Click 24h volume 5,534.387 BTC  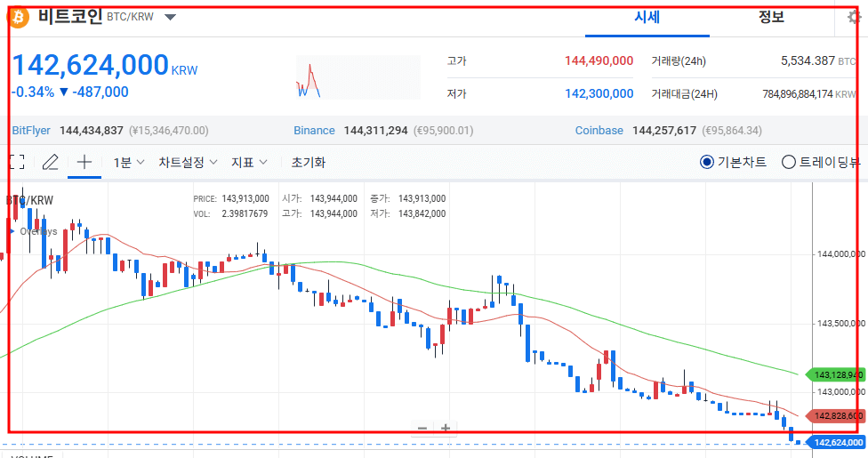click(x=818, y=61)
